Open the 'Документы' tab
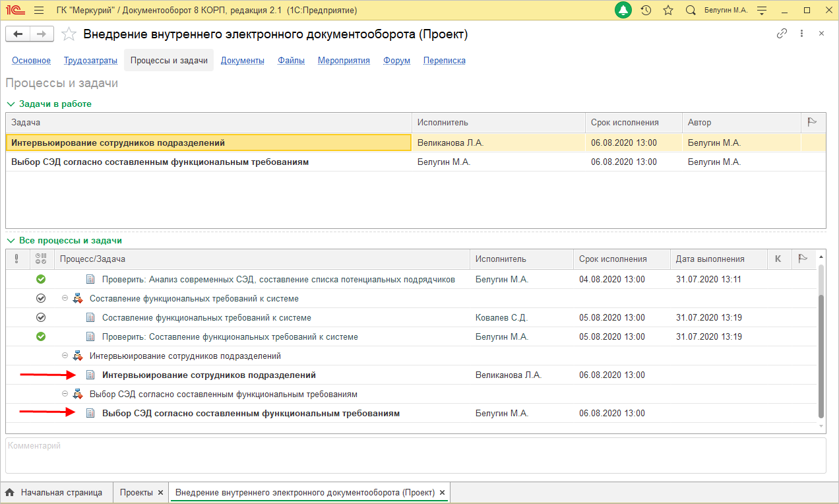This screenshot has height=504, width=839. click(x=243, y=60)
